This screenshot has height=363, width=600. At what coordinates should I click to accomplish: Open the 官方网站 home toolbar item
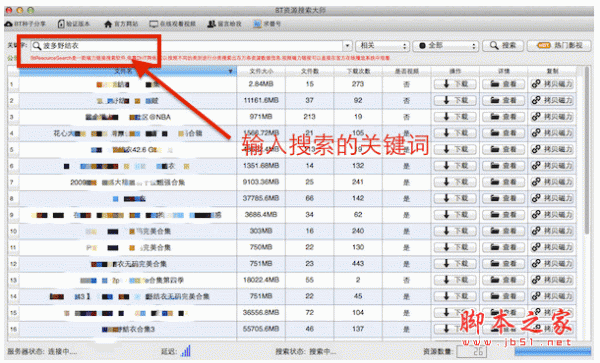tap(121, 24)
